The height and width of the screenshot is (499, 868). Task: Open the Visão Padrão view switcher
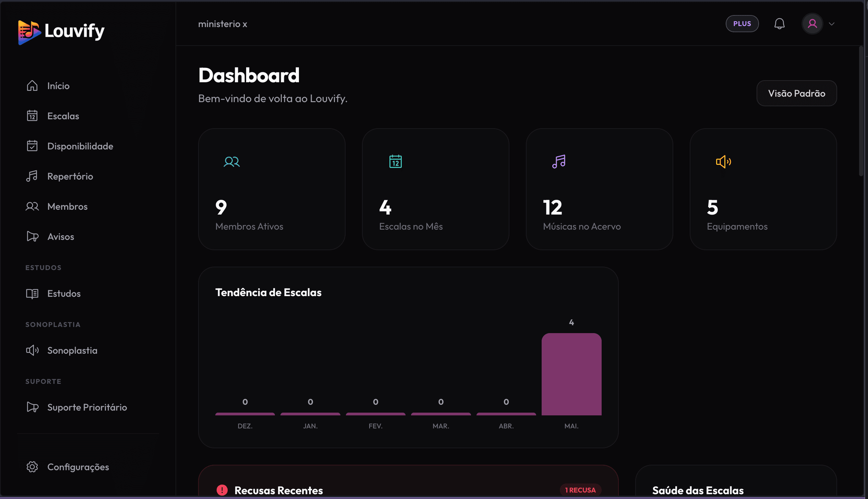(796, 93)
